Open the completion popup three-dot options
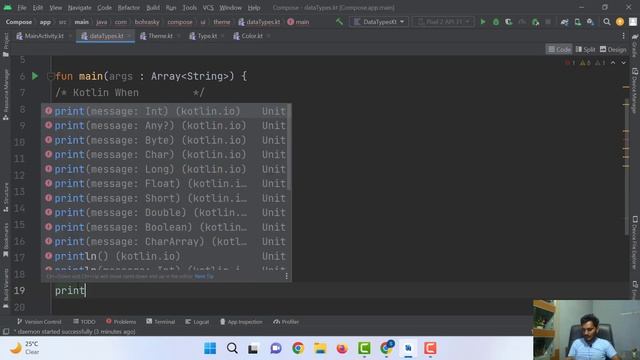This screenshot has width=640, height=360. pos(287,276)
